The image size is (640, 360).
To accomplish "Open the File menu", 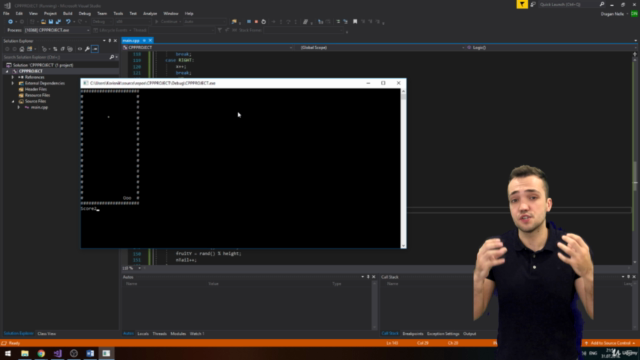I will tap(6, 13).
